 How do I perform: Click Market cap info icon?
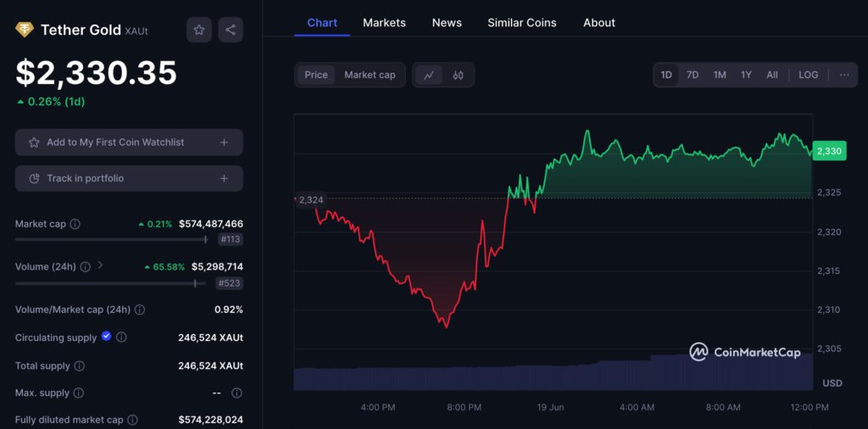click(x=75, y=224)
